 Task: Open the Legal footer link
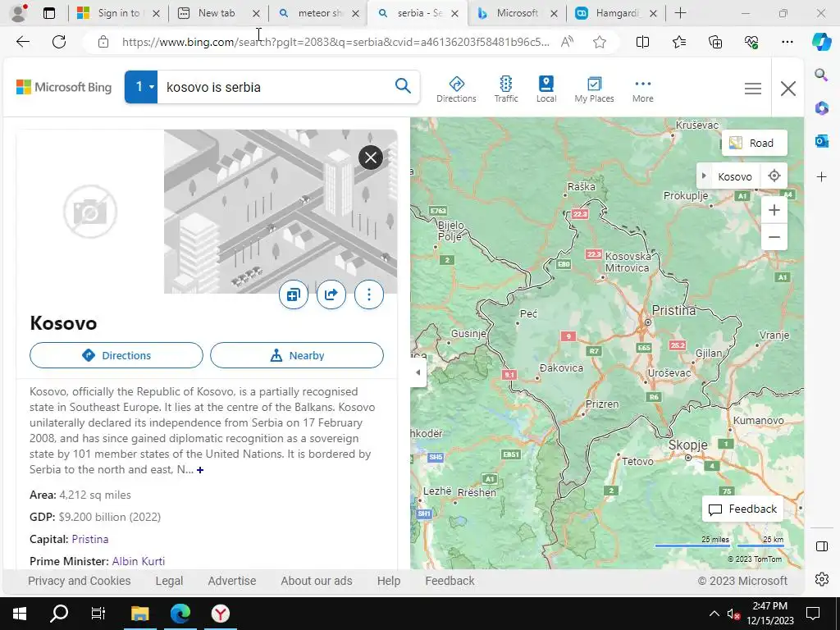(169, 581)
